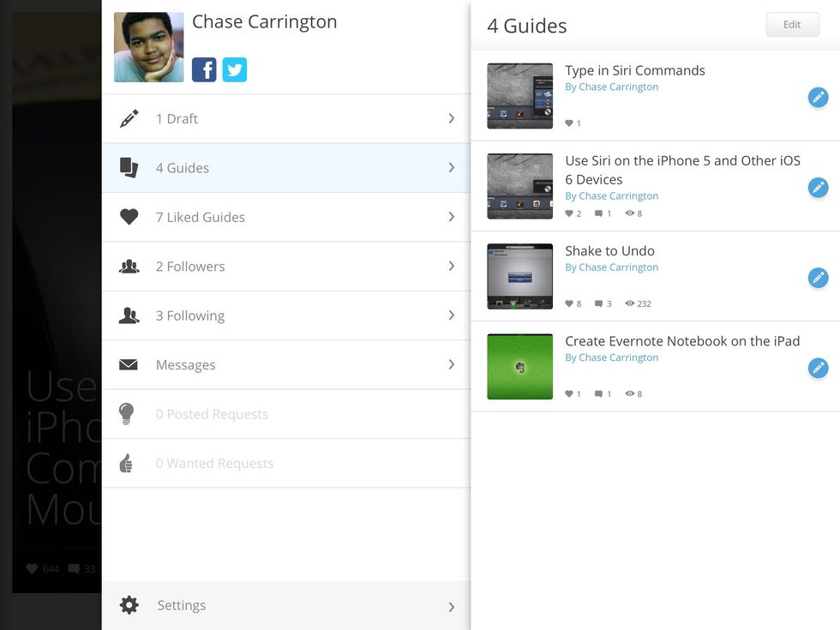Open Messages via the envelope icon
The width and height of the screenshot is (840, 630).
[129, 364]
